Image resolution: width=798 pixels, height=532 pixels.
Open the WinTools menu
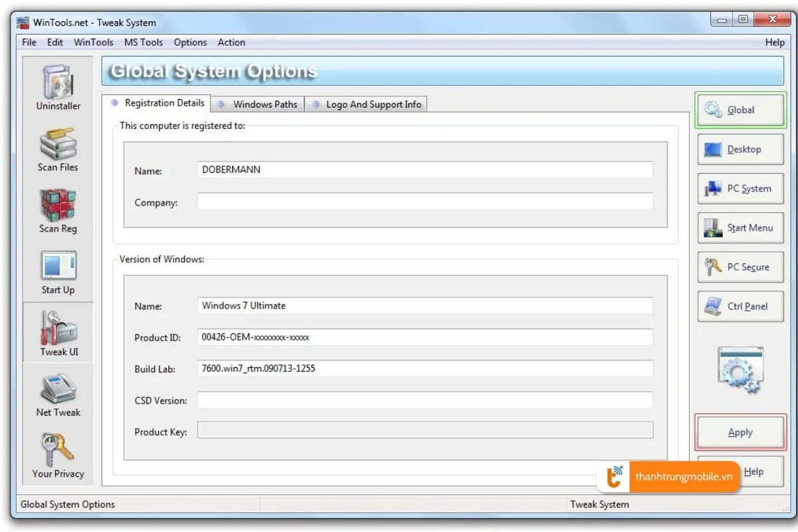pos(93,42)
